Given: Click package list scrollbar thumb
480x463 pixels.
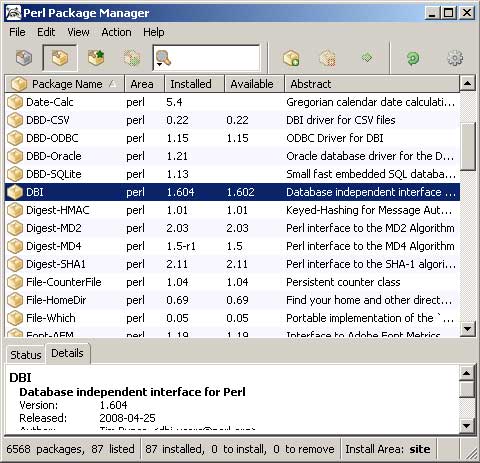Looking at the screenshot, I should 467,147.
